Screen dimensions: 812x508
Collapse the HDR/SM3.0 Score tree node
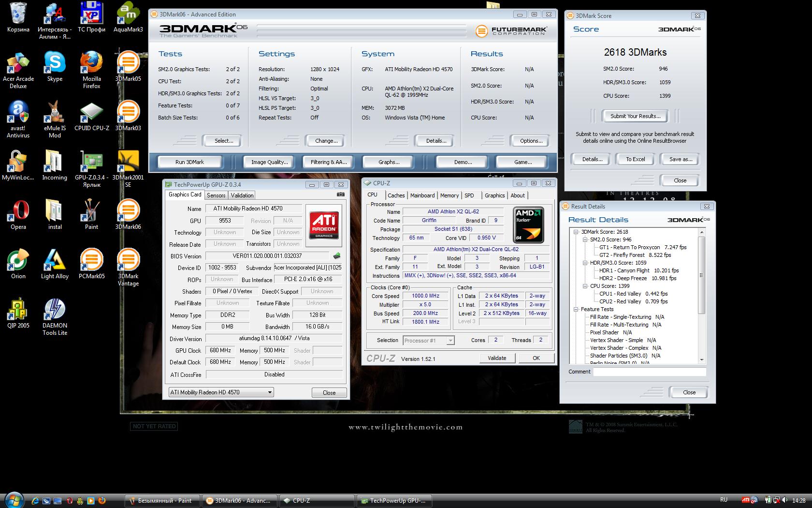[585, 263]
